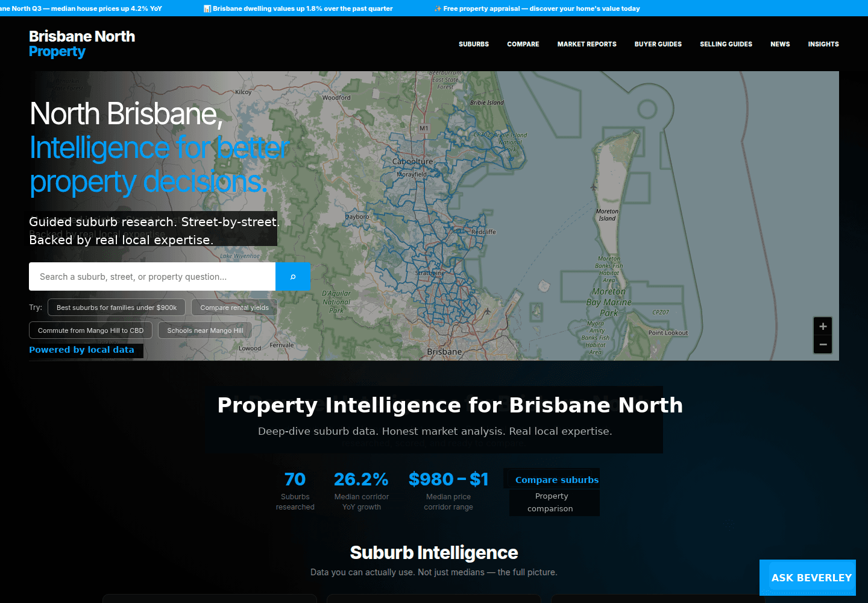The width and height of the screenshot is (868, 603).
Task: Go to Compare in navigation
Action: pyautogui.click(x=523, y=44)
